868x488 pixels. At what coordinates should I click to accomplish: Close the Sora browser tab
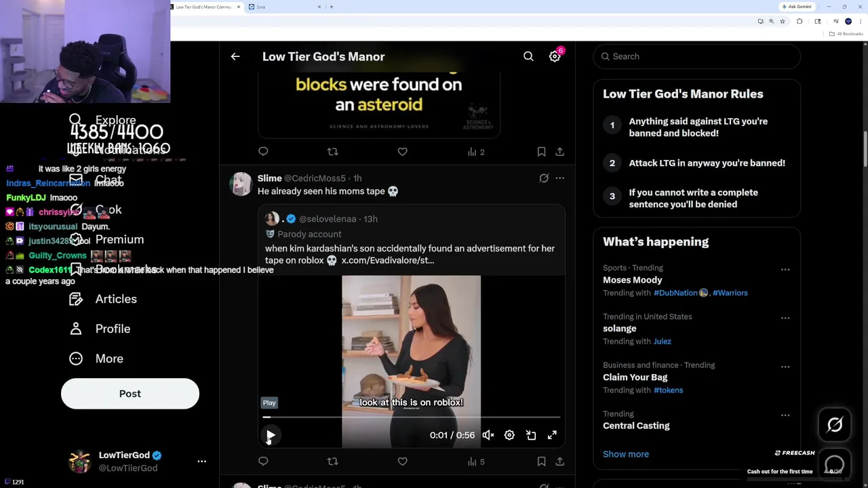319,7
